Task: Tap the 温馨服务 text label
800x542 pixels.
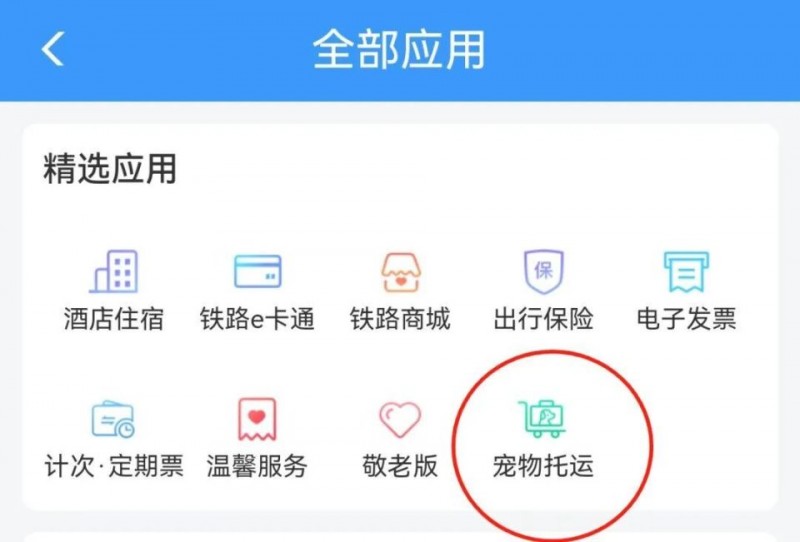Action: click(257, 466)
